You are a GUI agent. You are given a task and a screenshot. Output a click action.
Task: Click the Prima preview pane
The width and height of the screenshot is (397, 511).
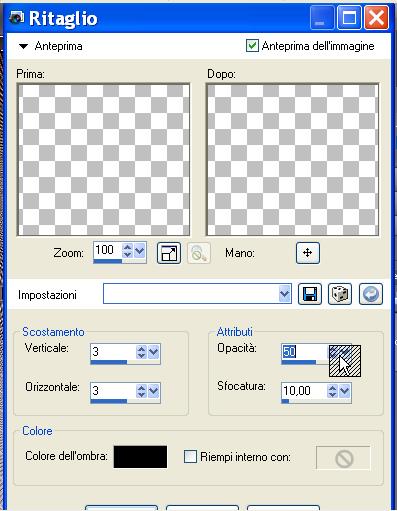pos(104,160)
